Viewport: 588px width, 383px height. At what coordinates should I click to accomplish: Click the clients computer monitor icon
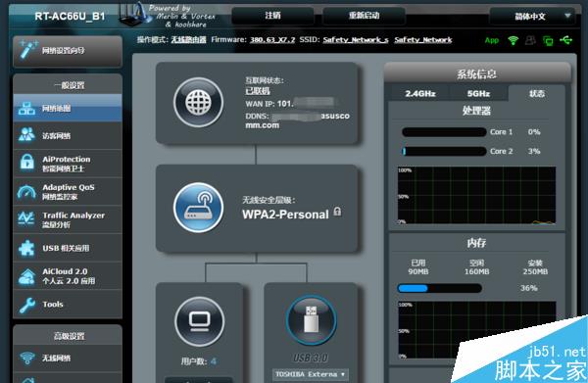tap(200, 321)
